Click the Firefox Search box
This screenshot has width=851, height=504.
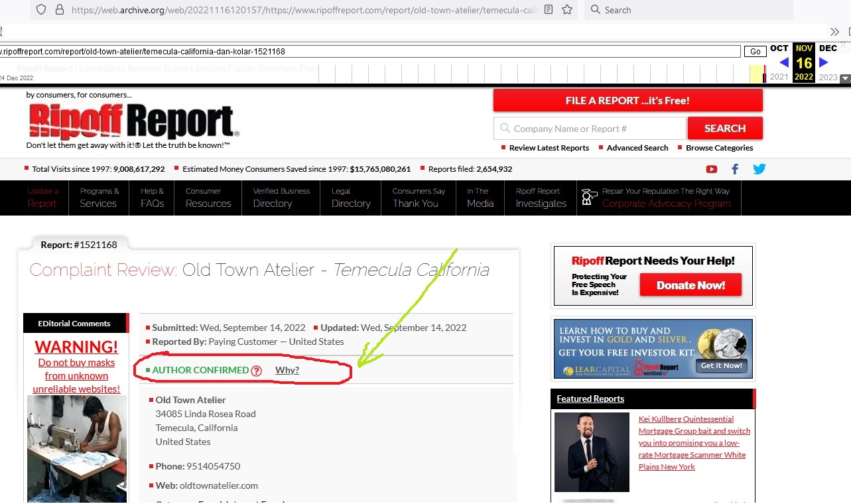pyautogui.click(x=688, y=10)
